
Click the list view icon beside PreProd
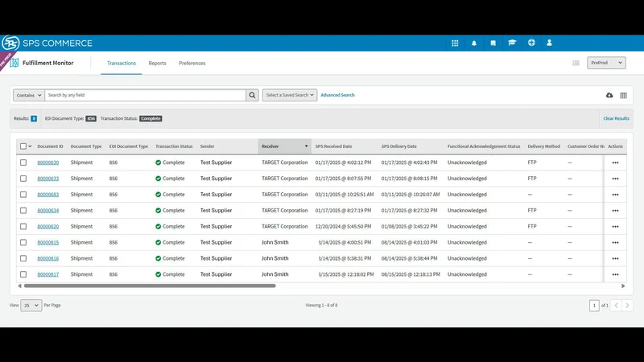pyautogui.click(x=576, y=64)
